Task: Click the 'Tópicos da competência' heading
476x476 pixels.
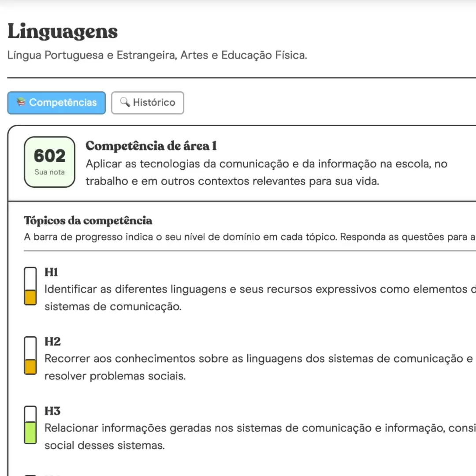Action: tap(88, 220)
